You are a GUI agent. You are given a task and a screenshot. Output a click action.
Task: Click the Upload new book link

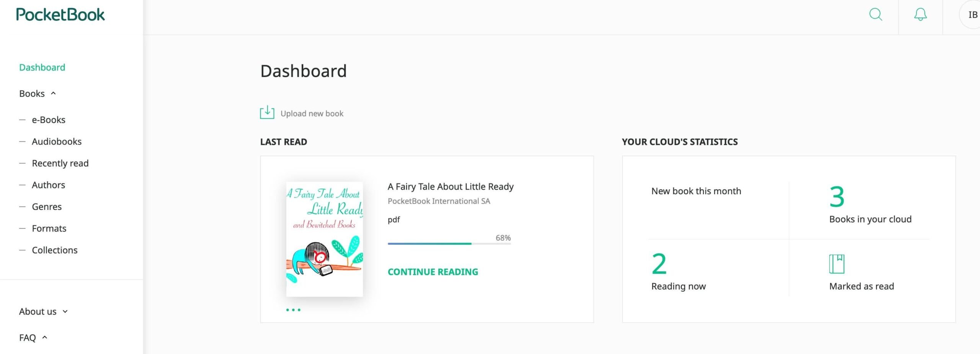(312, 113)
